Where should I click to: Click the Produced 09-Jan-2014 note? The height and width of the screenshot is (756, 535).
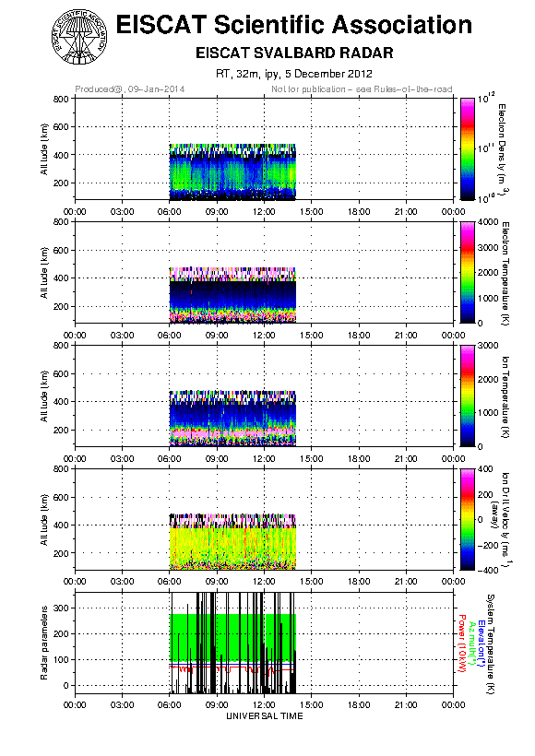pos(130,89)
